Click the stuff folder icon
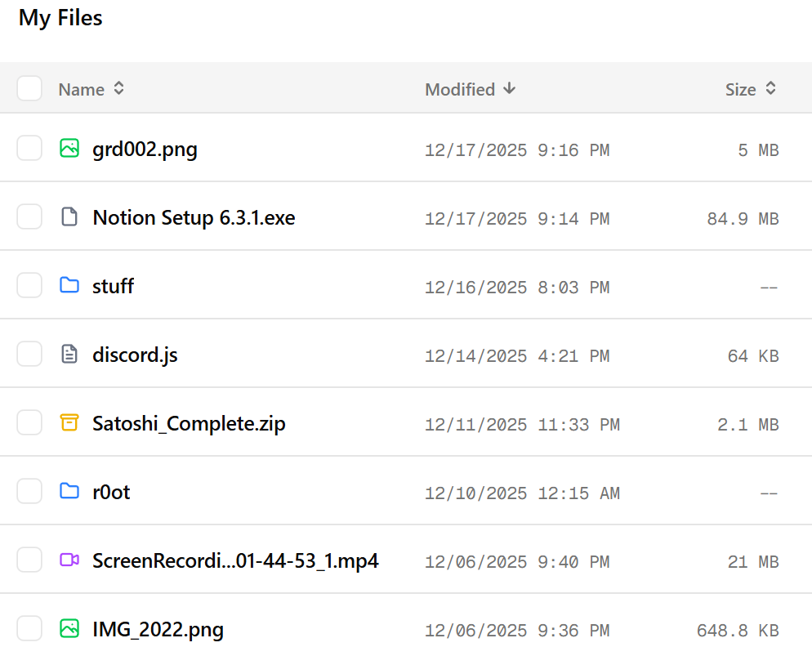The image size is (812, 656). click(x=69, y=286)
